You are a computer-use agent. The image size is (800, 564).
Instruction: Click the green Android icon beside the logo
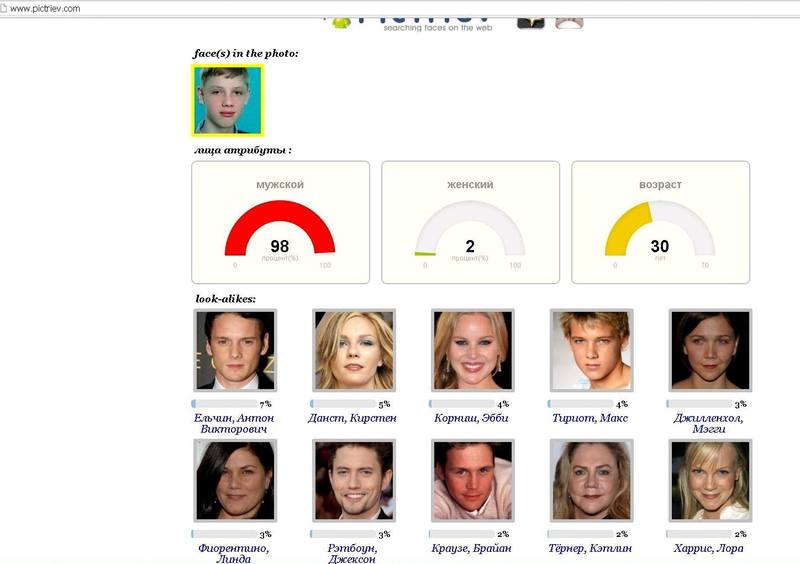click(x=343, y=19)
